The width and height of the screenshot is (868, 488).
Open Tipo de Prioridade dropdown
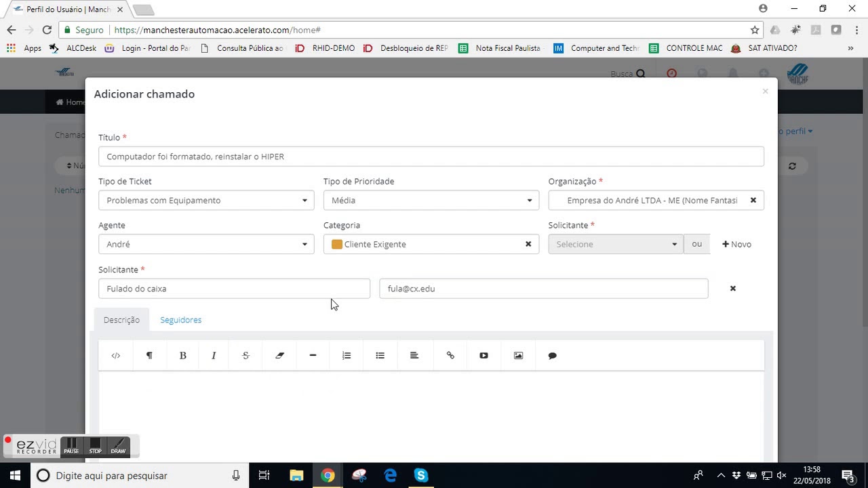431,200
